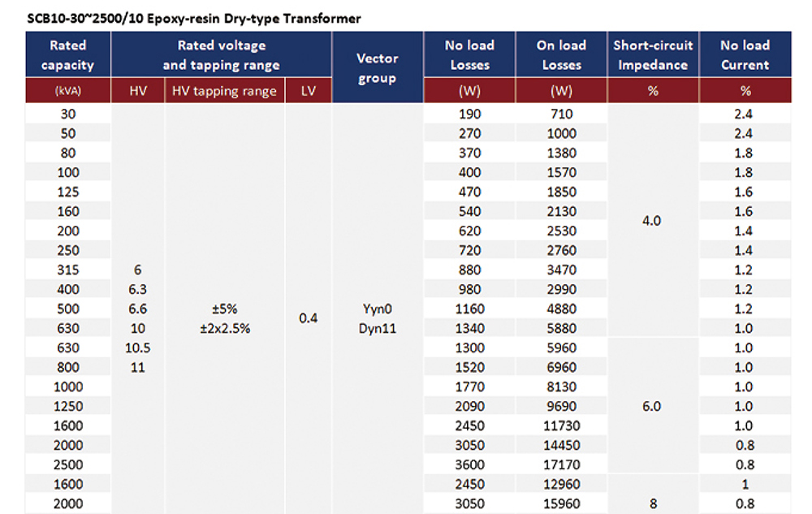Click the Yyn0 vector group value
The image size is (812, 514).
377,309
